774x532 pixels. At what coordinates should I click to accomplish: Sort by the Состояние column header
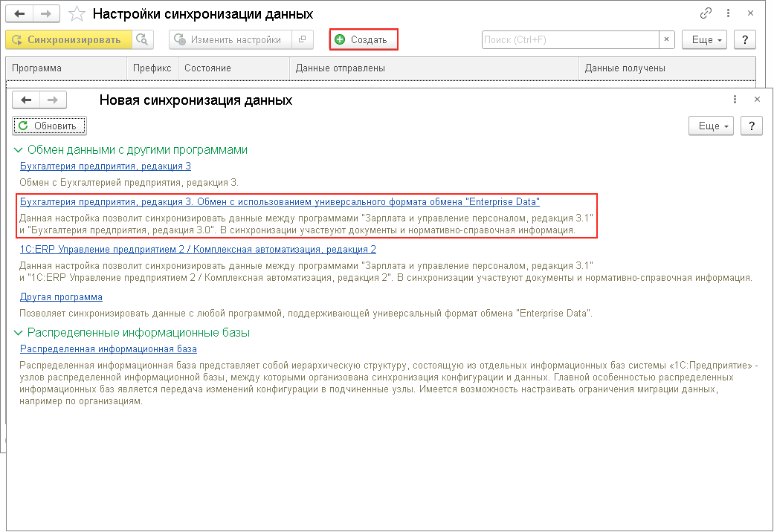[x=208, y=68]
